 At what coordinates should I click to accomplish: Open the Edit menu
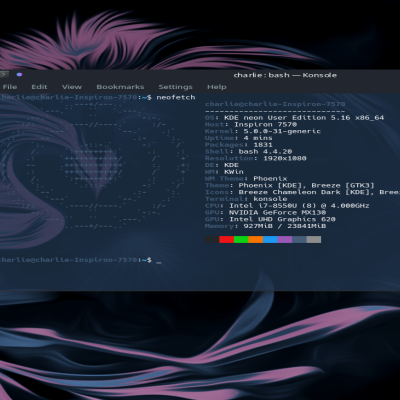pyautogui.click(x=39, y=87)
